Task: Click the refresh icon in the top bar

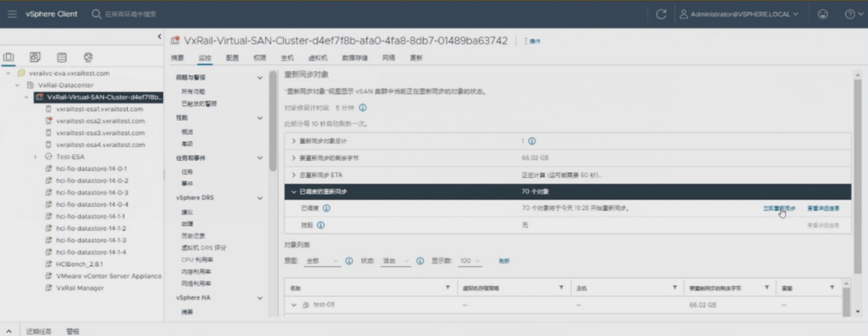Action: click(661, 14)
